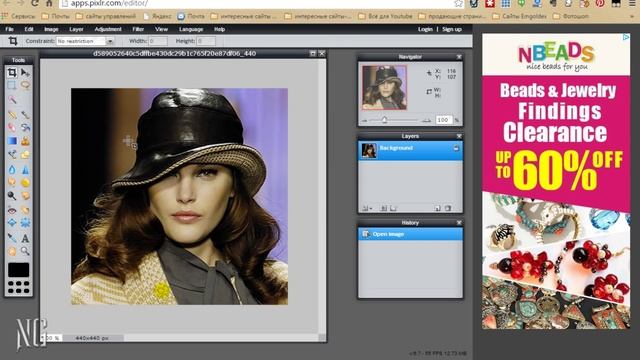Open the Help menu
The width and height of the screenshot is (640, 360).
tap(220, 29)
